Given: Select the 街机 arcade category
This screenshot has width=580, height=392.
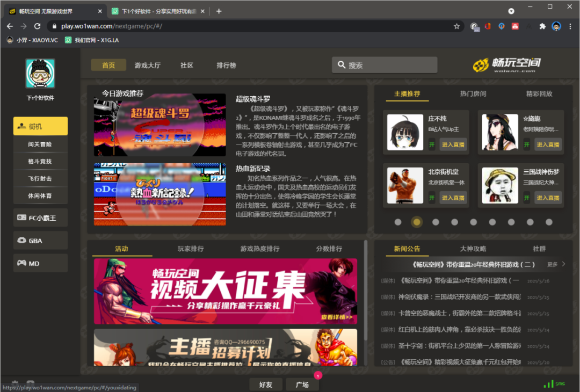Looking at the screenshot, I should (x=40, y=126).
